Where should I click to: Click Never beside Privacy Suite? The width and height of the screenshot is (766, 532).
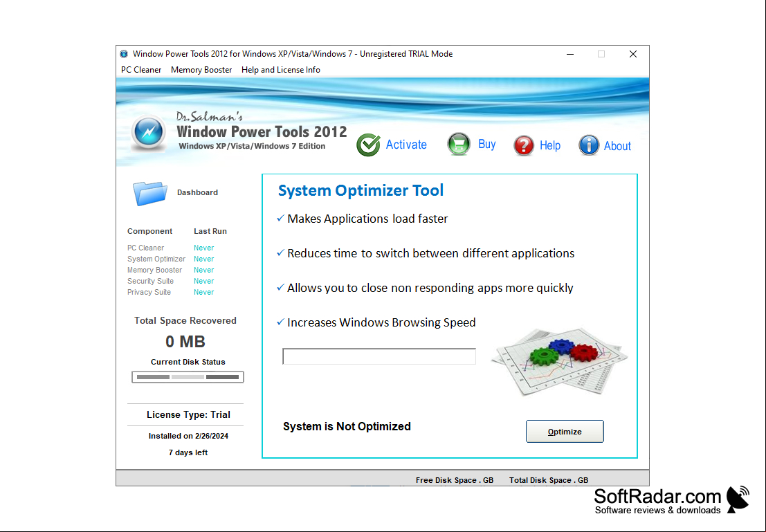click(203, 292)
